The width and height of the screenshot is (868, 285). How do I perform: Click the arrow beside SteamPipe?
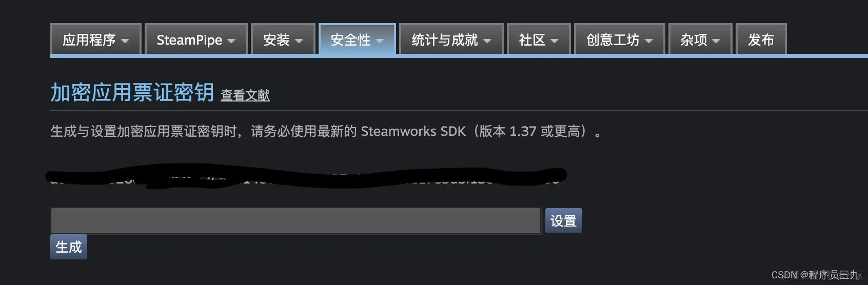coord(231,40)
